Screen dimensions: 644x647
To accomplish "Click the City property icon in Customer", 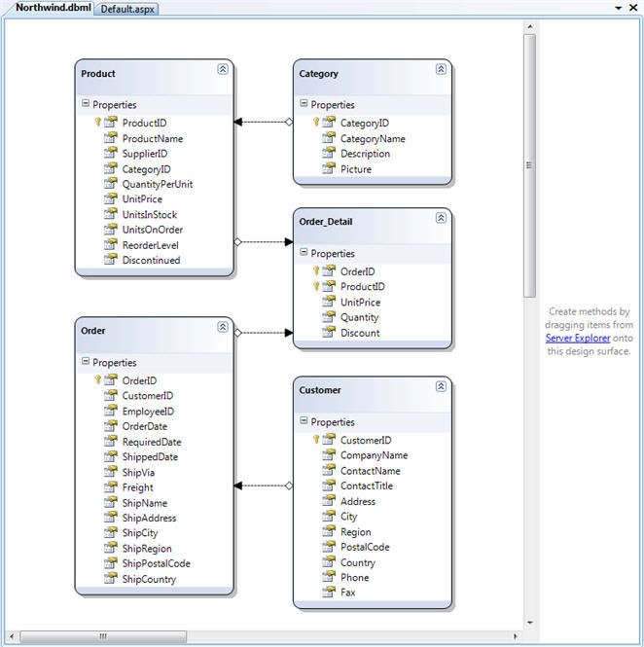I will (329, 516).
